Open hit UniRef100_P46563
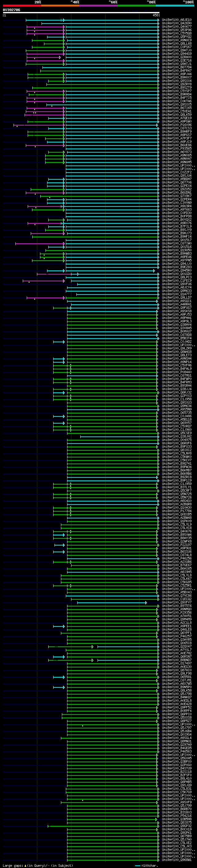 tap(176, 751)
